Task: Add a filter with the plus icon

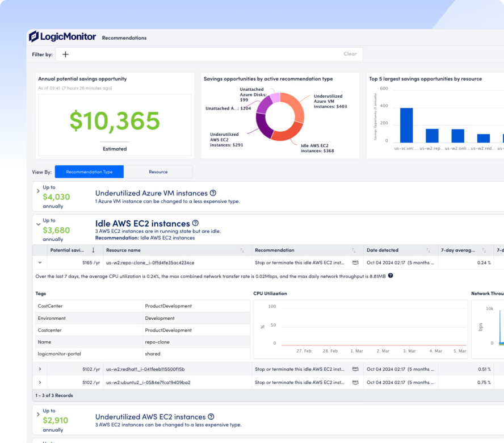Action: (x=65, y=55)
